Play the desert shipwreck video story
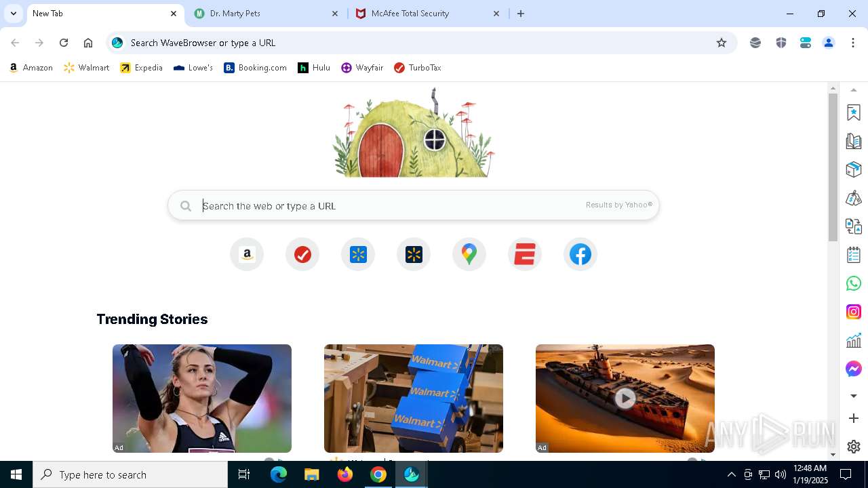The width and height of the screenshot is (868, 488). (x=625, y=399)
